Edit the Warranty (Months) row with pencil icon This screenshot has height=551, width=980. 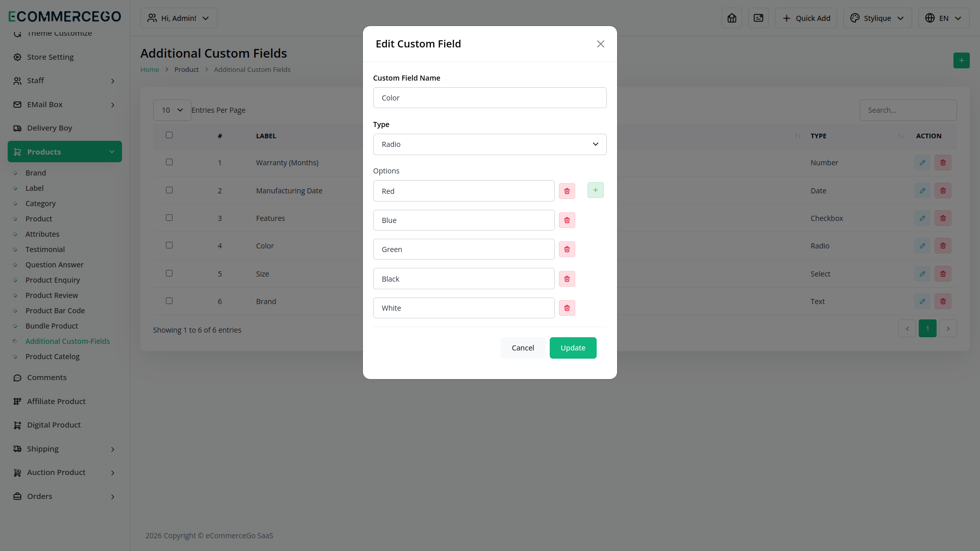922,163
